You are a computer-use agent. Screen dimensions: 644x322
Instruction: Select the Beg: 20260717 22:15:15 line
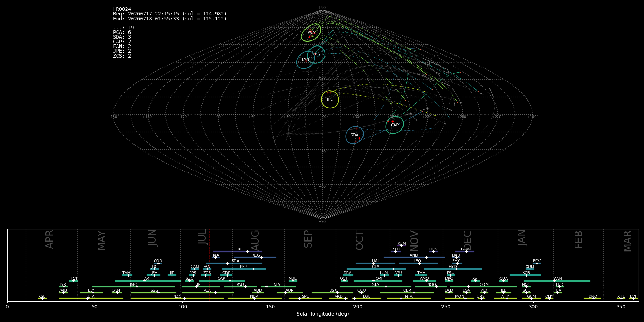click(x=170, y=14)
